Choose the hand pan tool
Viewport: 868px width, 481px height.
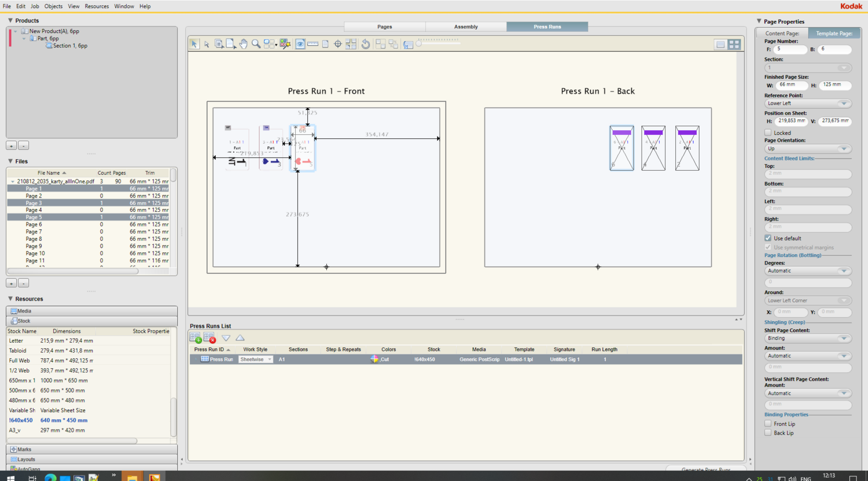[244, 44]
